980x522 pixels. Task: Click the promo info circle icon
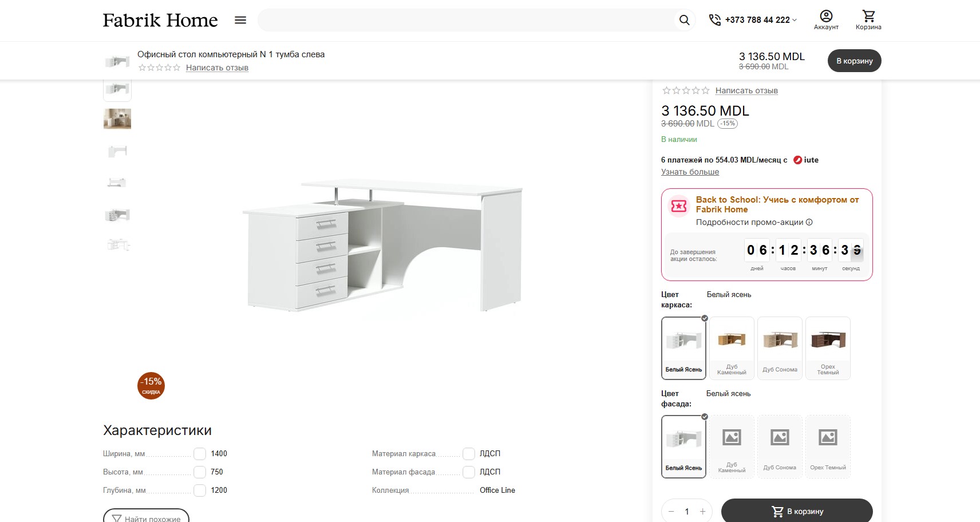[809, 222]
